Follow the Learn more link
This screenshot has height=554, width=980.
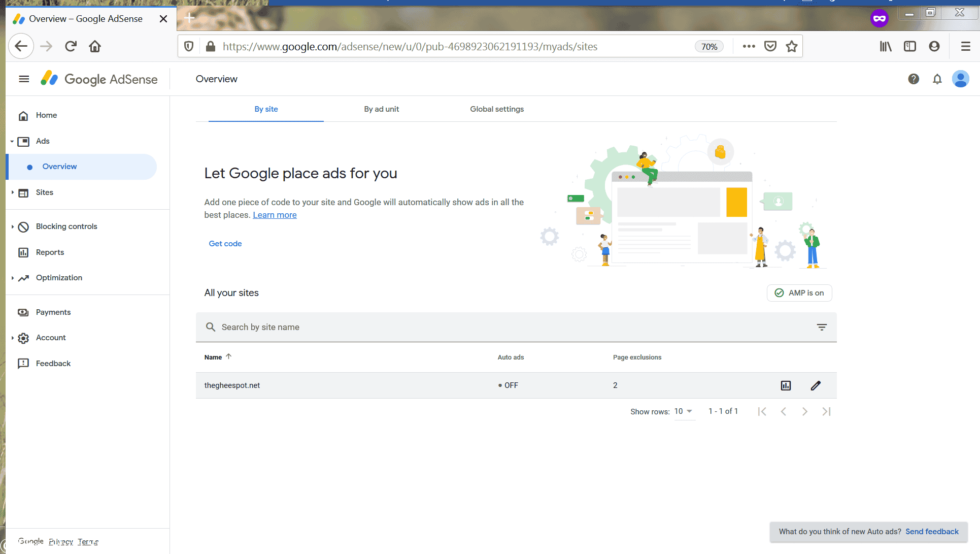[x=275, y=215]
